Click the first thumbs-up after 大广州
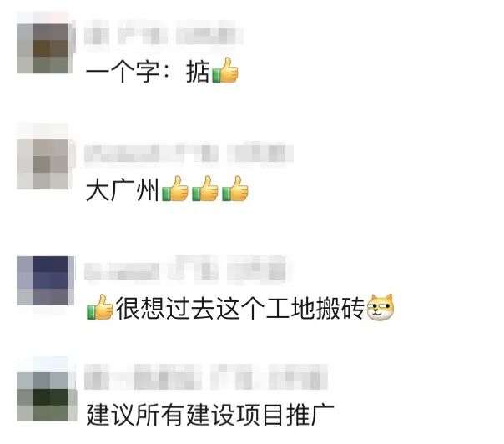Image resolution: width=504 pixels, height=444 pixels. click(175, 189)
